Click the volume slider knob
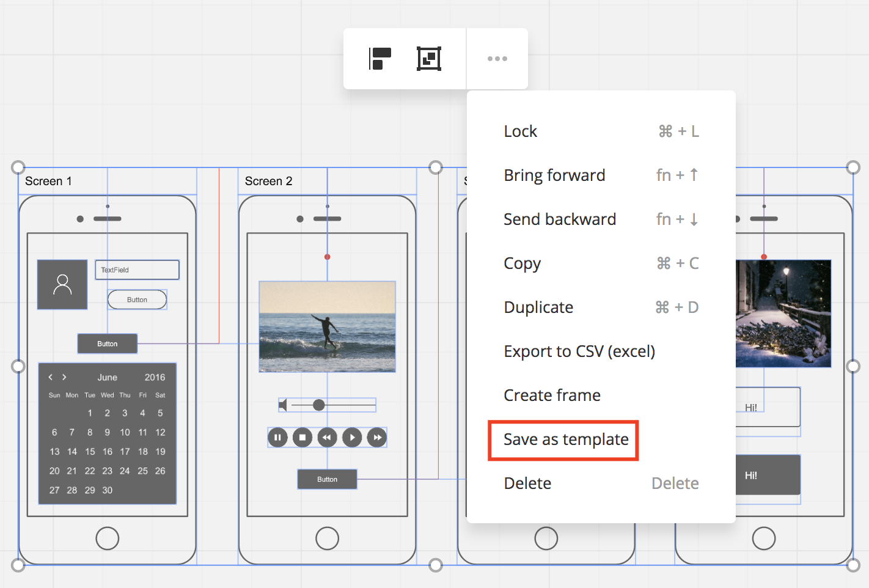The image size is (869, 588). coord(318,405)
